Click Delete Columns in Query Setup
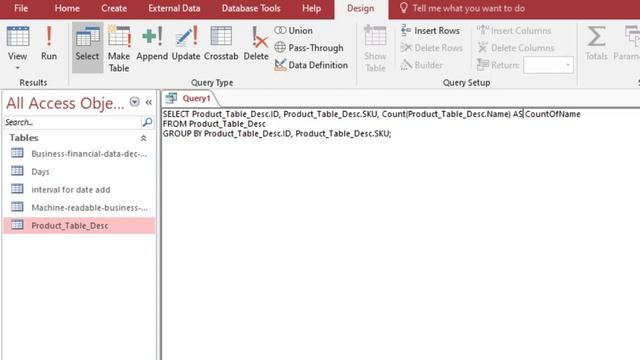640x360 pixels. click(x=516, y=48)
